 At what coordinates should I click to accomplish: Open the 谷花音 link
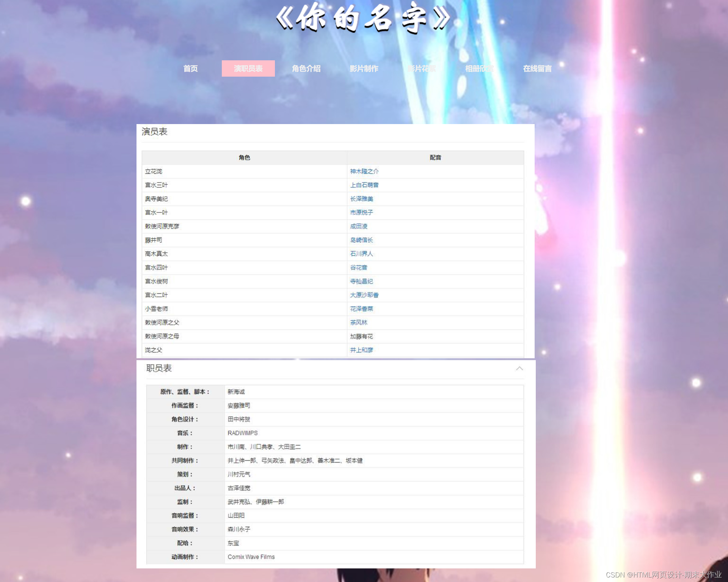pos(358,267)
